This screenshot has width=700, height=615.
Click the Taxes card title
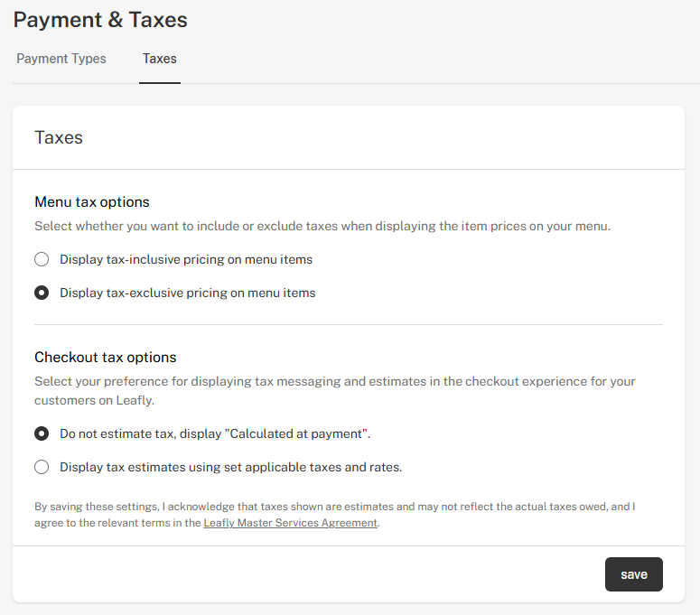[59, 137]
